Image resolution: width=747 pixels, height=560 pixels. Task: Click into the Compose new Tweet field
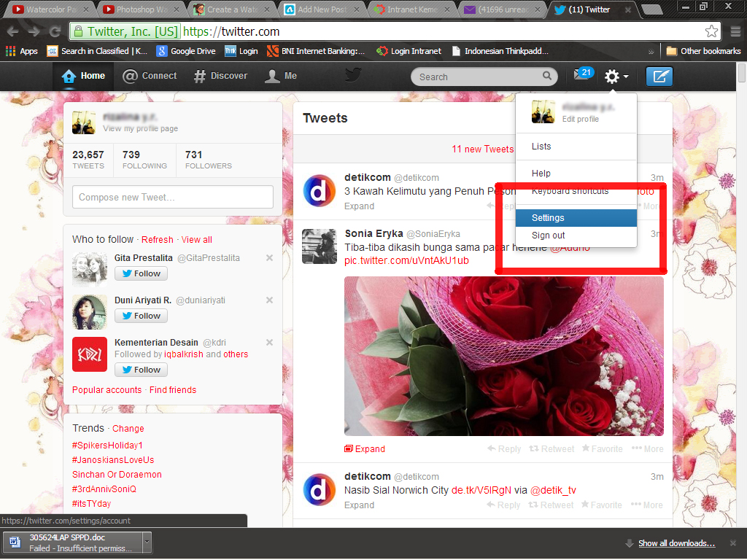pos(173,197)
